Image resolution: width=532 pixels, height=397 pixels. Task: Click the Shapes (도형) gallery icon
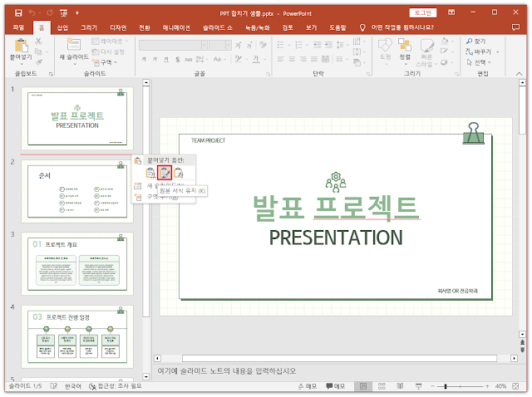[385, 45]
